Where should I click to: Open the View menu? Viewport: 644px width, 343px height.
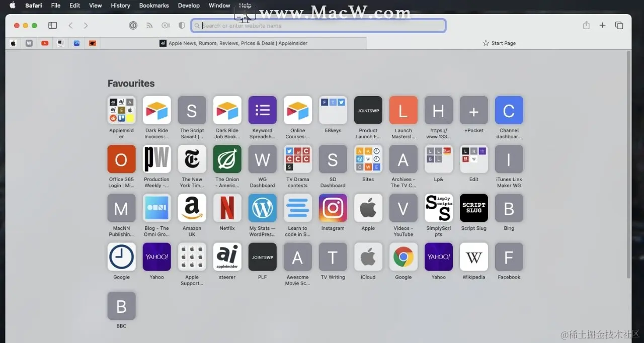pyautogui.click(x=96, y=6)
